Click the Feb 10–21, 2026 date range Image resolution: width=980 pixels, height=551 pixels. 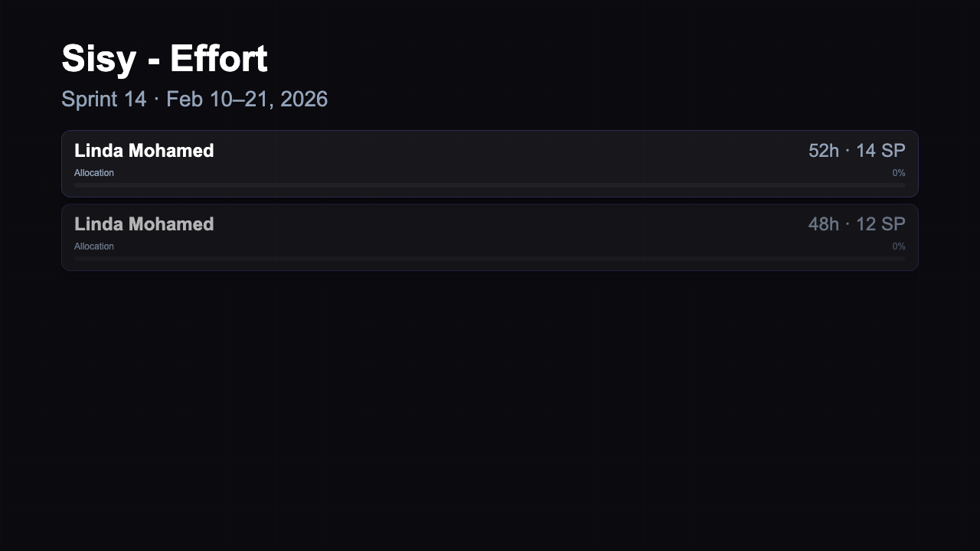[x=247, y=99]
